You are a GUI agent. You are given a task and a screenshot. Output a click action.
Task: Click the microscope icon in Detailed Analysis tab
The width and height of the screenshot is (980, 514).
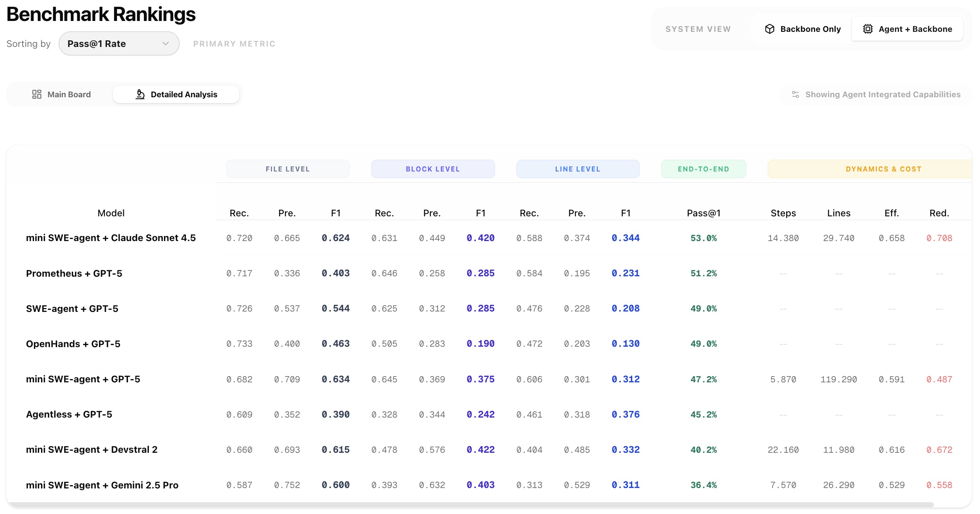click(140, 94)
